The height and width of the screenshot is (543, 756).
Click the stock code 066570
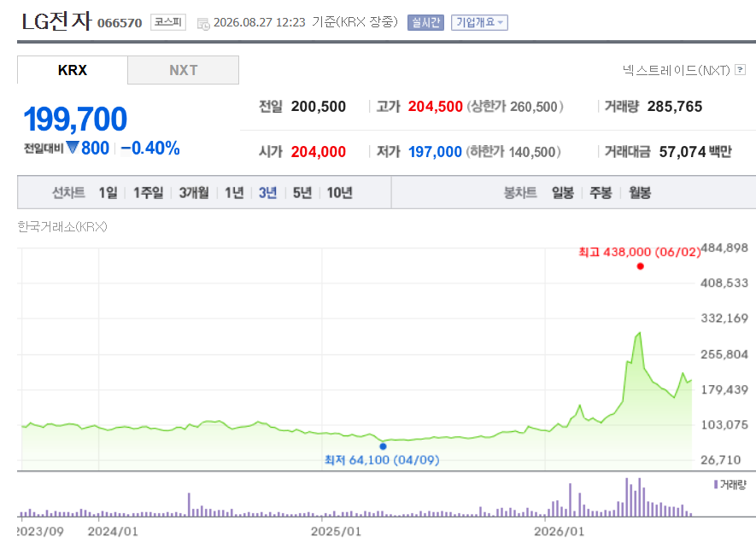pos(120,23)
